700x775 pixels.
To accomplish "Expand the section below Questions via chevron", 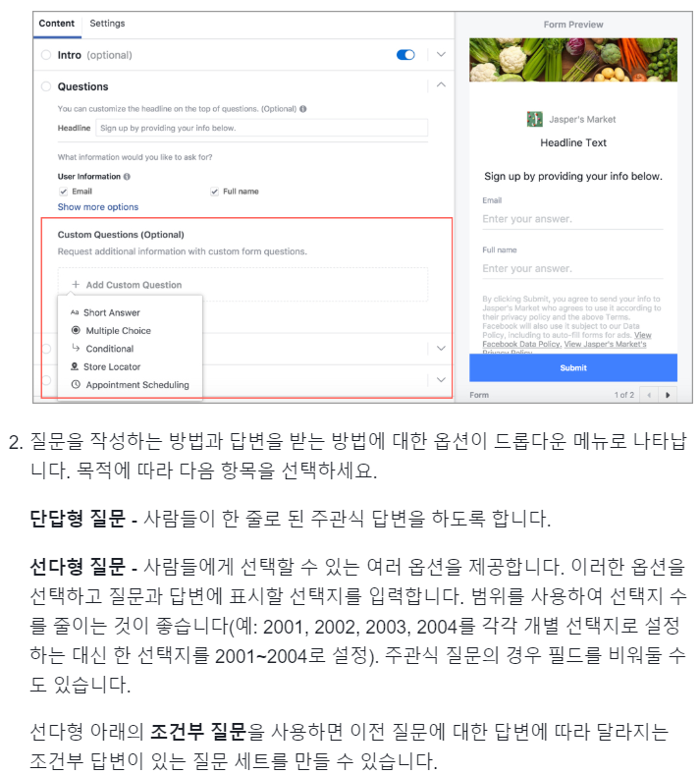I will pyautogui.click(x=441, y=348).
